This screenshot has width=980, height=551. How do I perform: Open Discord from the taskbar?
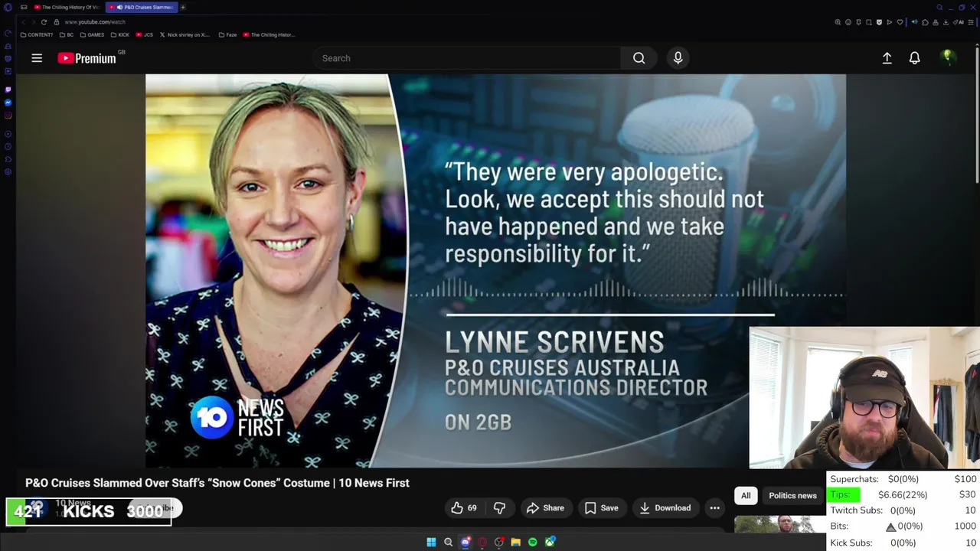(465, 542)
